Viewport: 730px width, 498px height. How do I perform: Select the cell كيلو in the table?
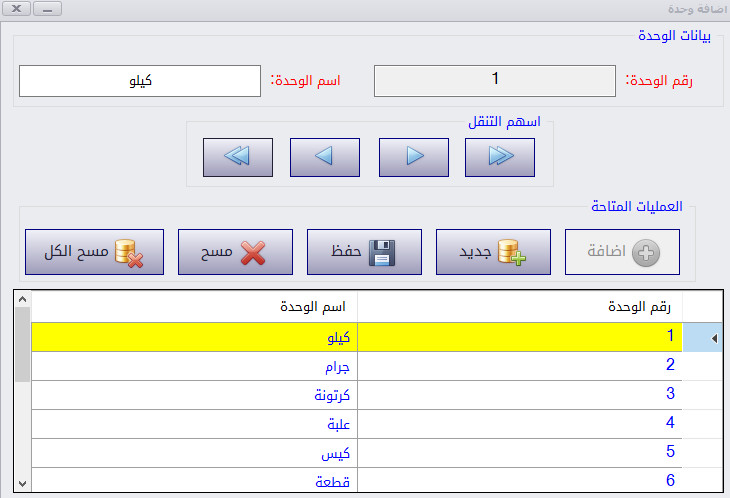coord(195,337)
